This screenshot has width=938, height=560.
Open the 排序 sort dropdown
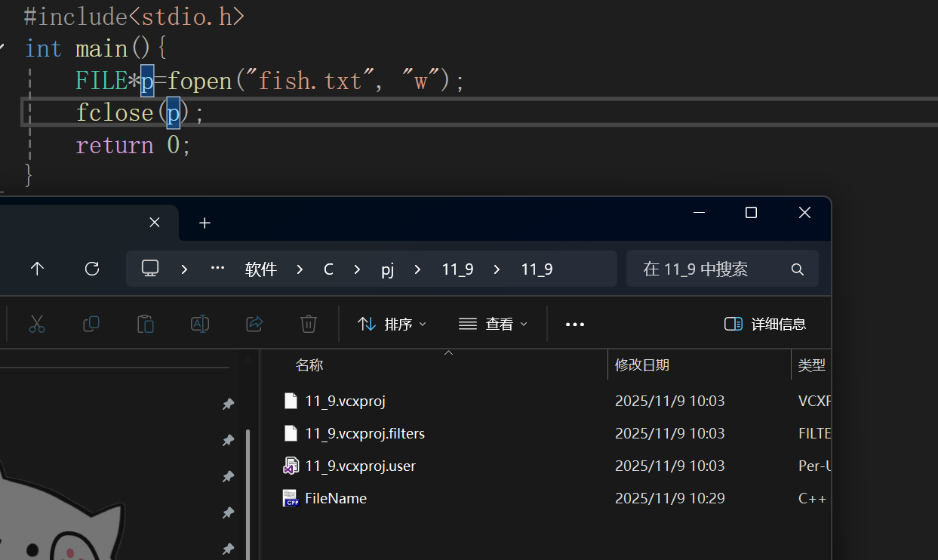(392, 324)
